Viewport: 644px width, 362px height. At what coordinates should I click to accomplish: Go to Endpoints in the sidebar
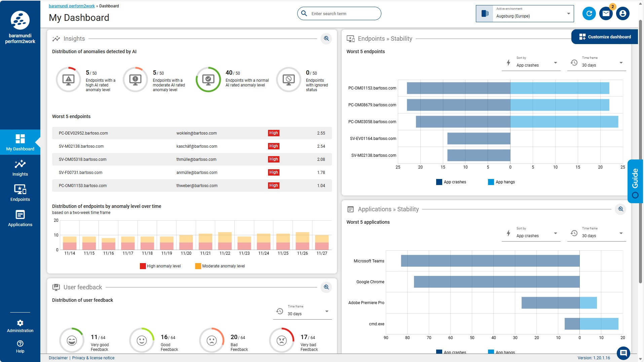tap(20, 193)
